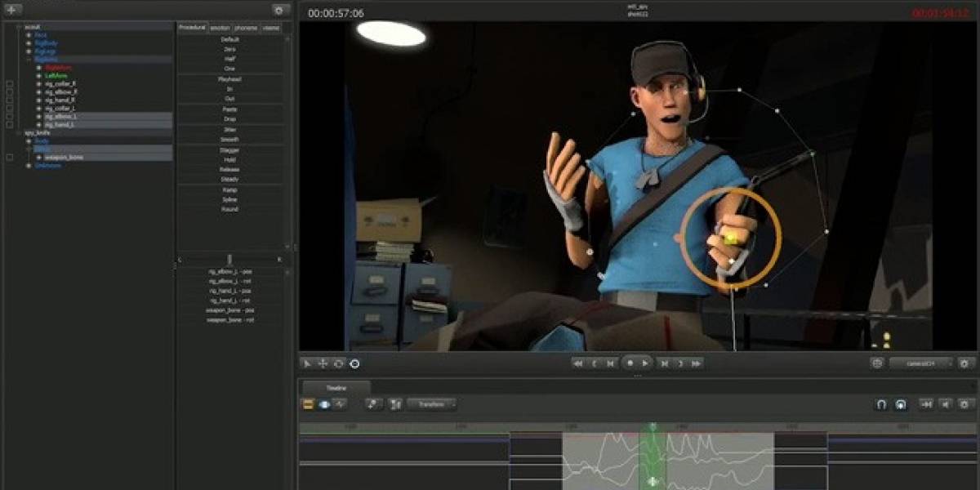Image resolution: width=980 pixels, height=490 pixels.
Task: Expand the Face group under scout
Action: 29,35
